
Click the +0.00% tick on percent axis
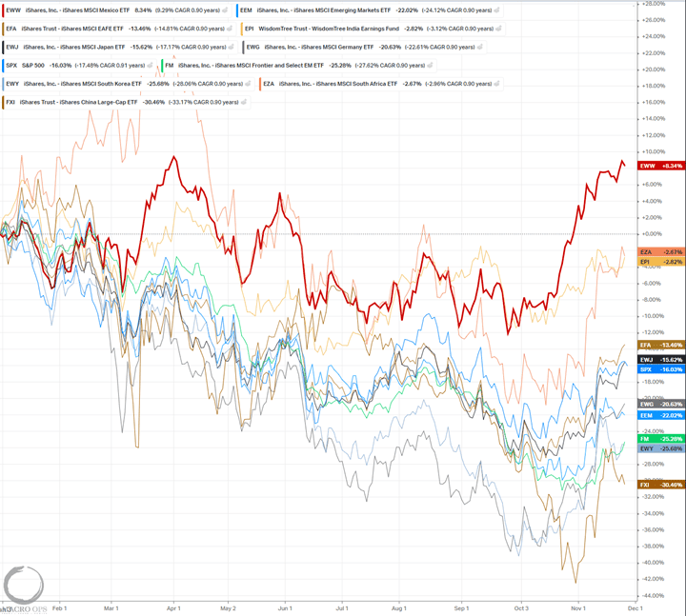[x=653, y=234]
